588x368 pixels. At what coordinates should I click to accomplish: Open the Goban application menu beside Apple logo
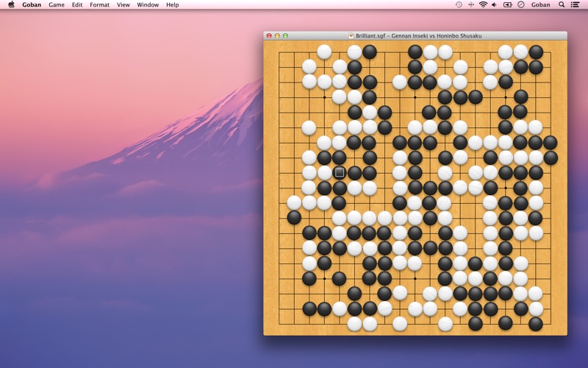[x=32, y=4]
